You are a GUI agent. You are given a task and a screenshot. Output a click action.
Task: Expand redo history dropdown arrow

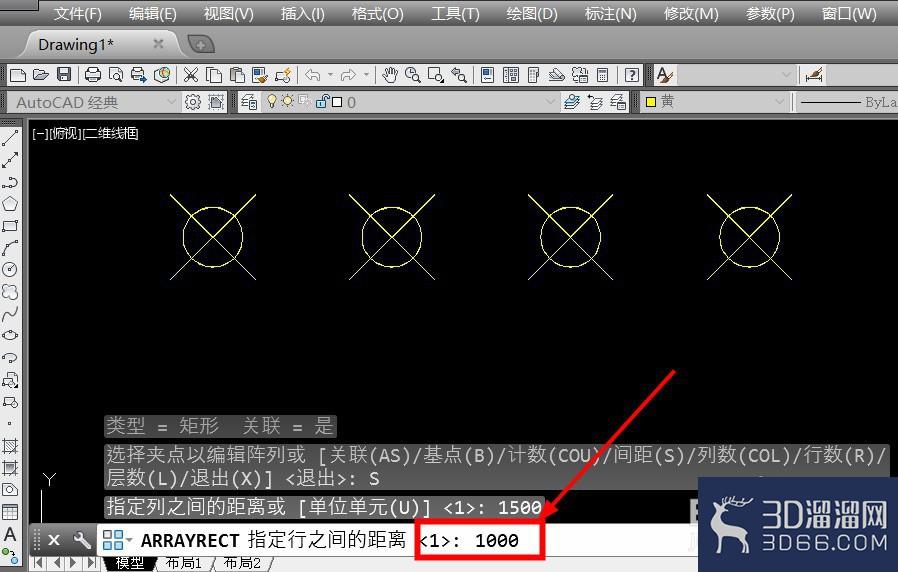pos(366,75)
